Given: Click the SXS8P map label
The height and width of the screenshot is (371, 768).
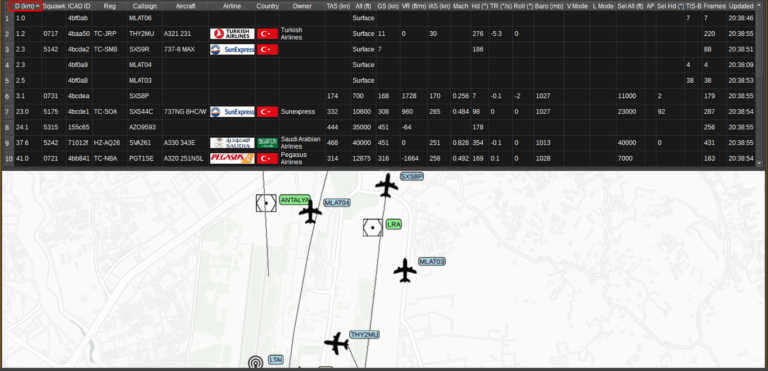Looking at the screenshot, I should [411, 176].
